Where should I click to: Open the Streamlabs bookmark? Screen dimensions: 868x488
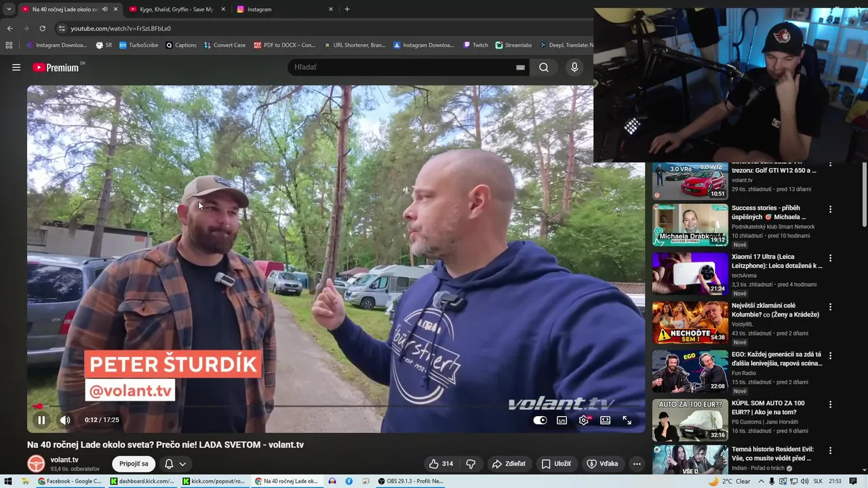coord(513,45)
